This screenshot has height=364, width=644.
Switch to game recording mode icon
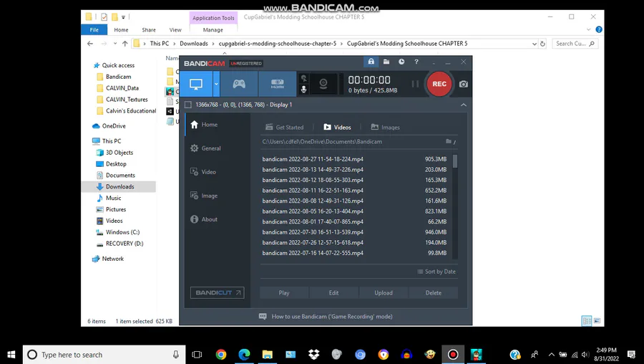239,84
